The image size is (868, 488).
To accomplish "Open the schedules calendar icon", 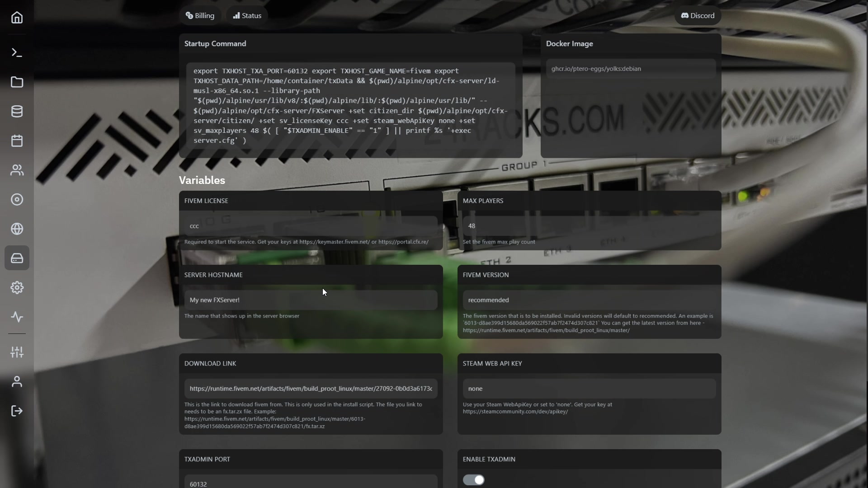I will 17,141.
